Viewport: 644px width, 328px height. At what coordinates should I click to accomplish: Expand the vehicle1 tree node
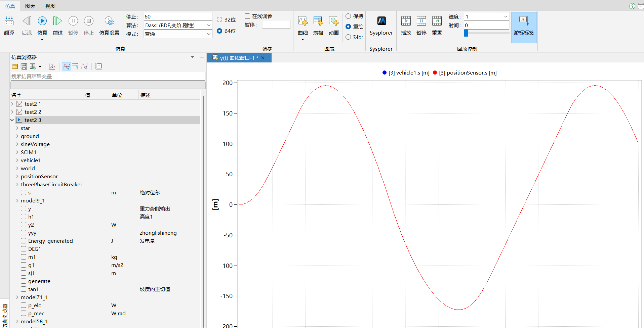[17, 160]
